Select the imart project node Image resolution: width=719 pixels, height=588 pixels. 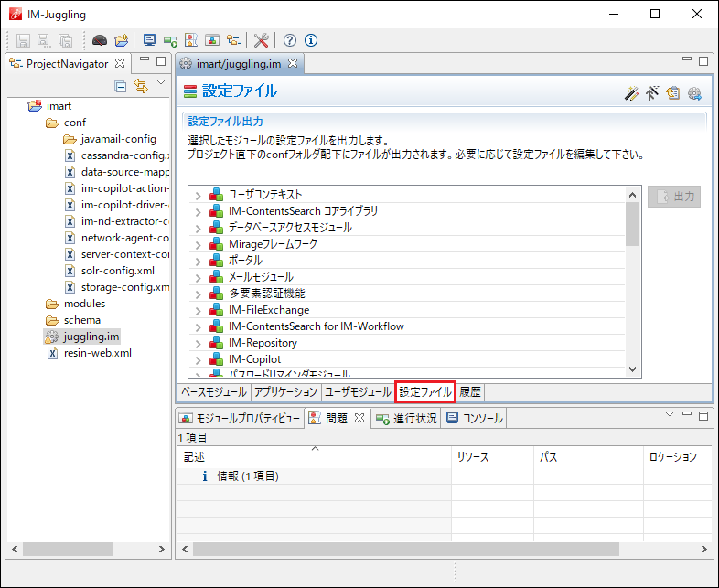(50, 106)
